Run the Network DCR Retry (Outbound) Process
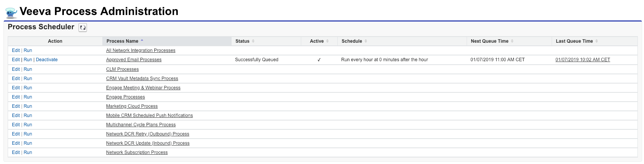Screen dimensions: 644x164 (28, 134)
